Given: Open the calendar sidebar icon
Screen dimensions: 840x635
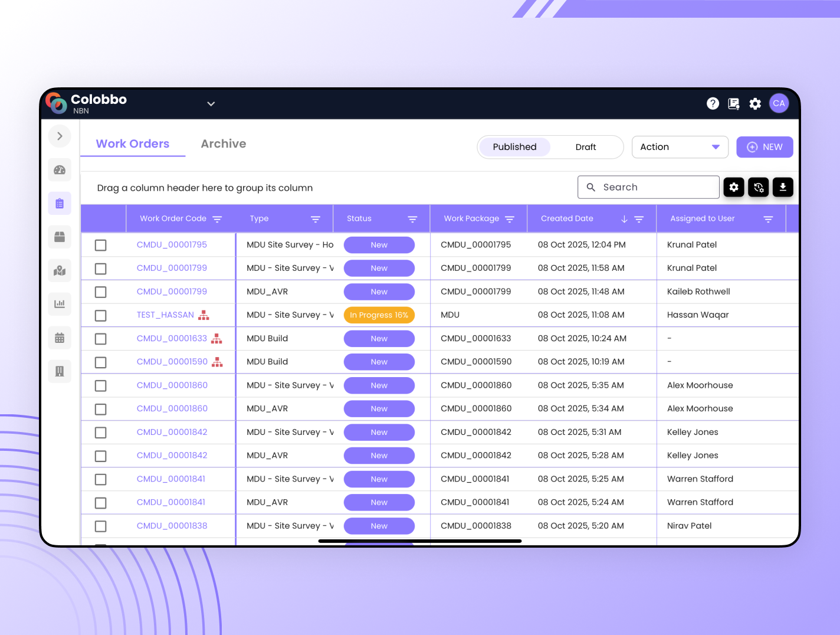Looking at the screenshot, I should (60, 338).
